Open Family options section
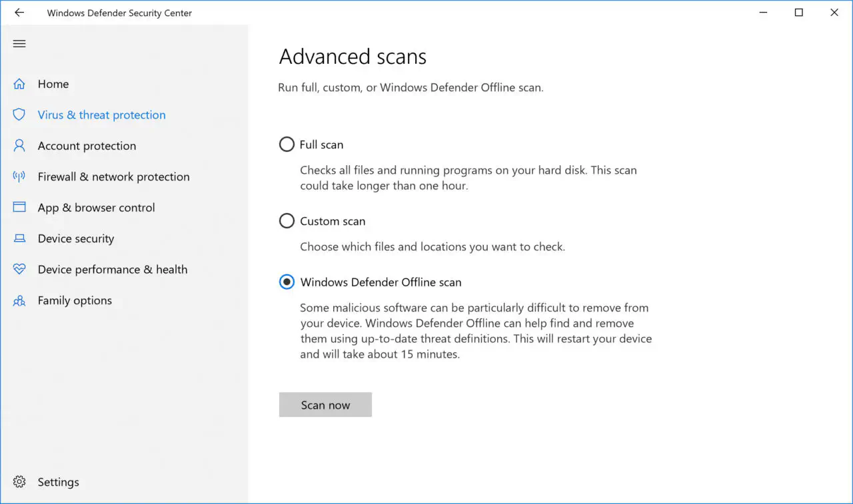Screen dimensions: 853x504 [75, 300]
